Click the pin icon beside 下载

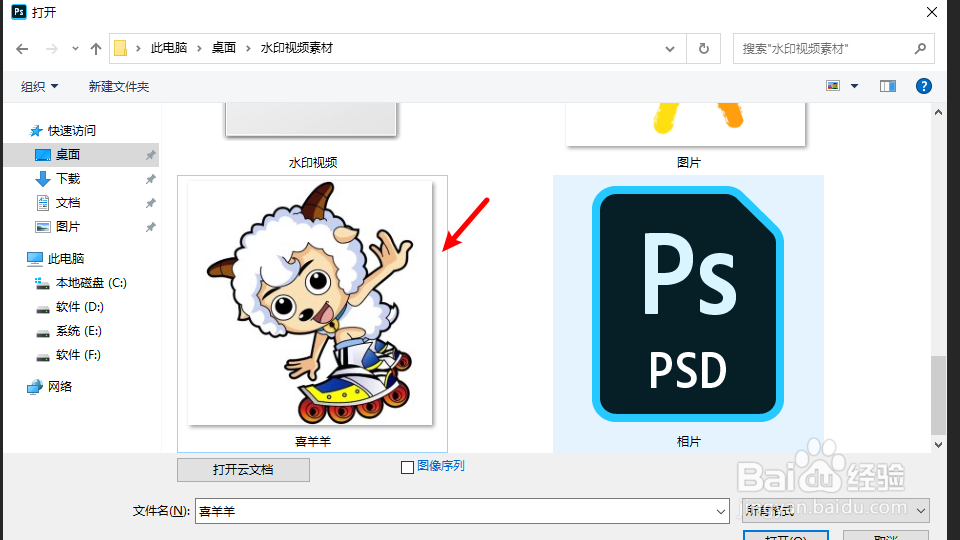[x=150, y=179]
